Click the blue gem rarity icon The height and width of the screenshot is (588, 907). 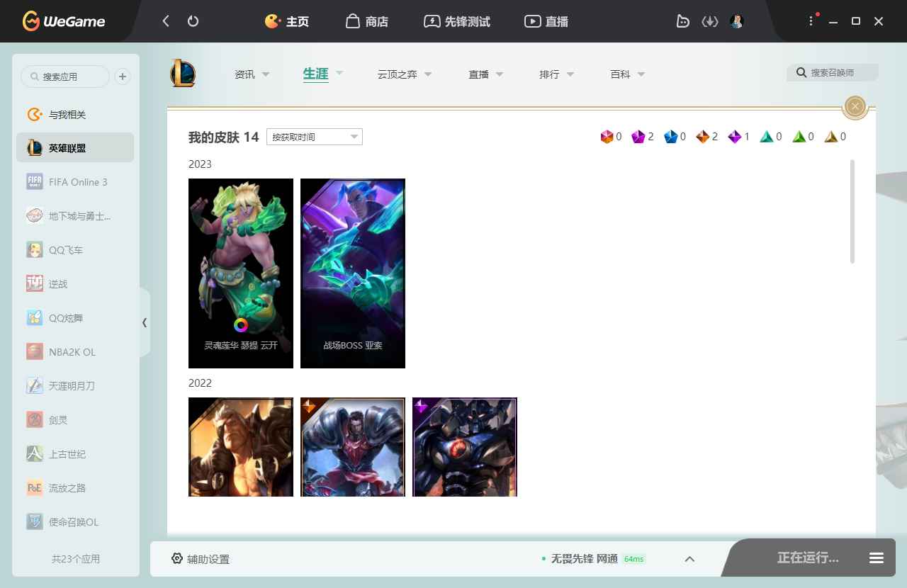tap(670, 137)
